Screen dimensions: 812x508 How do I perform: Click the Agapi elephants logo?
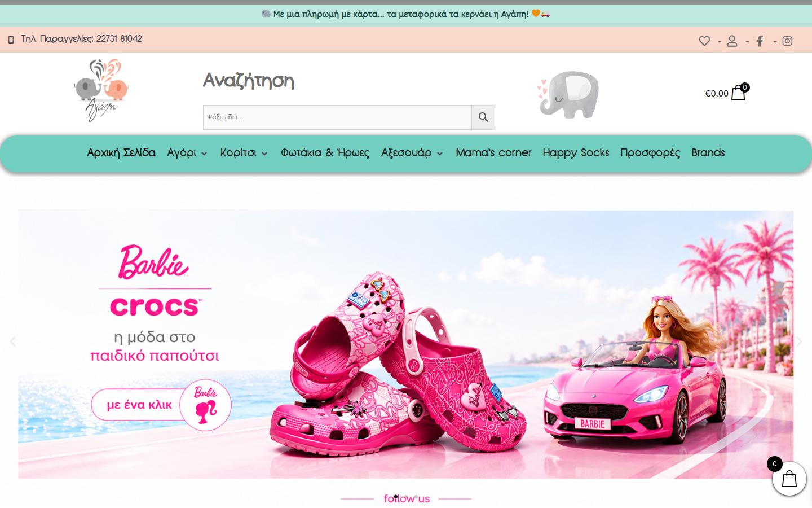click(101, 90)
